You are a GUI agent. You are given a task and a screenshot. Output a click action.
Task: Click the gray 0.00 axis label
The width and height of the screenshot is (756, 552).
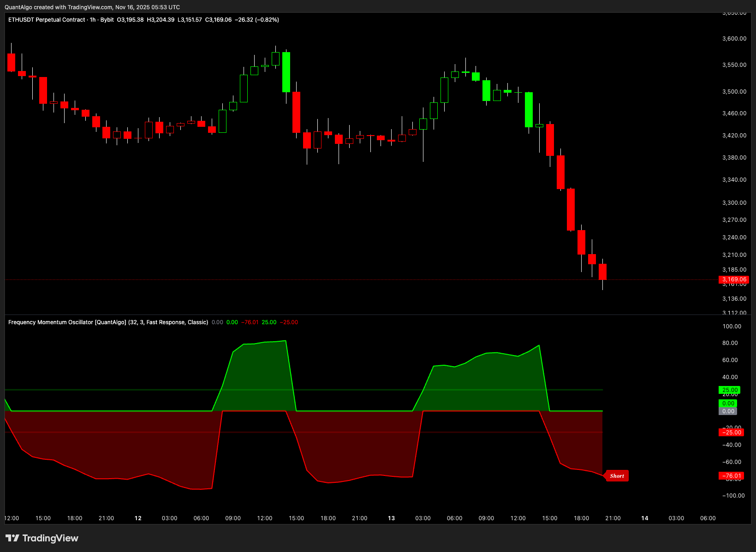(728, 411)
